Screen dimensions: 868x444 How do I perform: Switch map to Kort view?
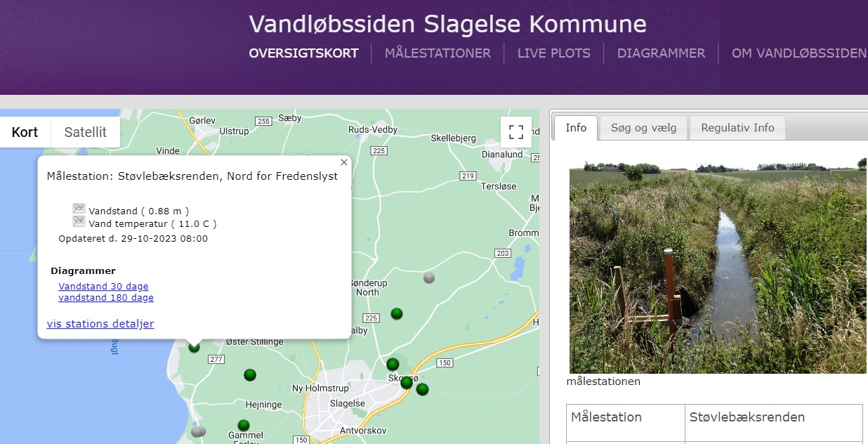(25, 131)
